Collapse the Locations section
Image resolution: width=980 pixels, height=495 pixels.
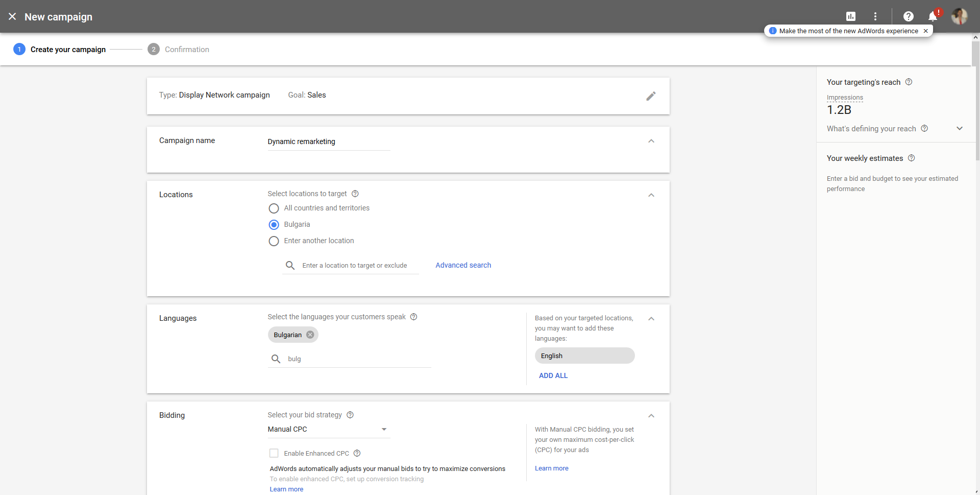click(x=651, y=195)
